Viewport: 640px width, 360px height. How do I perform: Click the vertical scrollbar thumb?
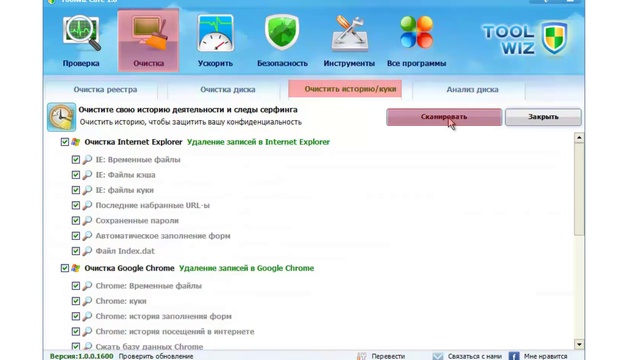click(579, 189)
